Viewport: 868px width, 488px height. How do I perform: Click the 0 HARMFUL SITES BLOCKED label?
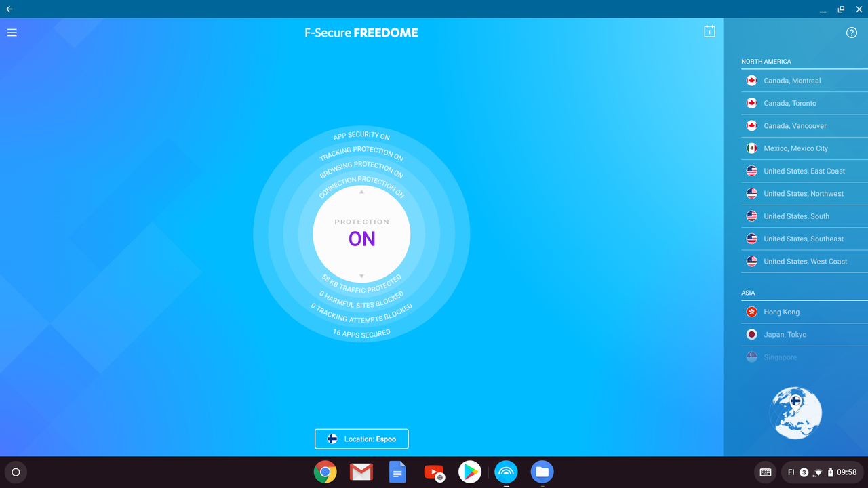click(361, 300)
